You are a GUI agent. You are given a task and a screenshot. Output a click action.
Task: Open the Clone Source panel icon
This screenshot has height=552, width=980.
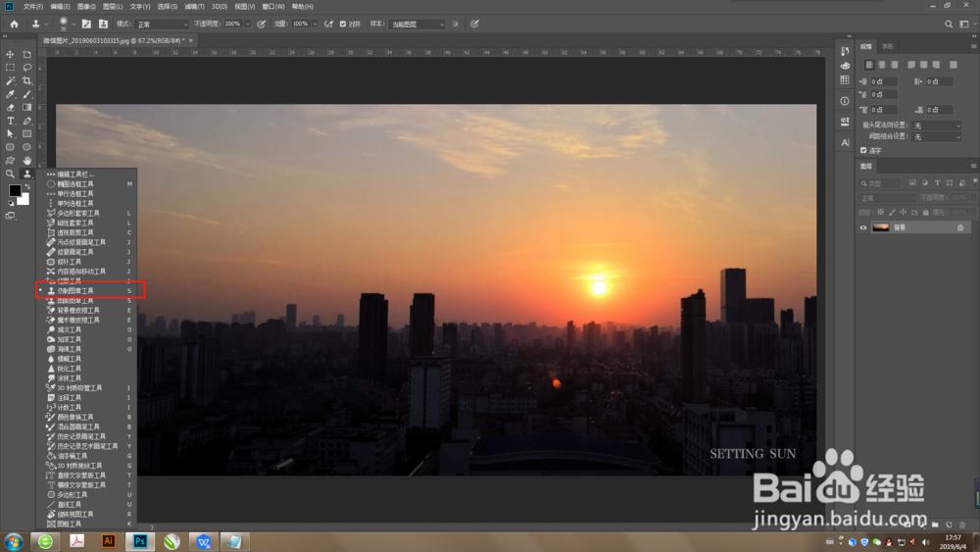(x=103, y=24)
